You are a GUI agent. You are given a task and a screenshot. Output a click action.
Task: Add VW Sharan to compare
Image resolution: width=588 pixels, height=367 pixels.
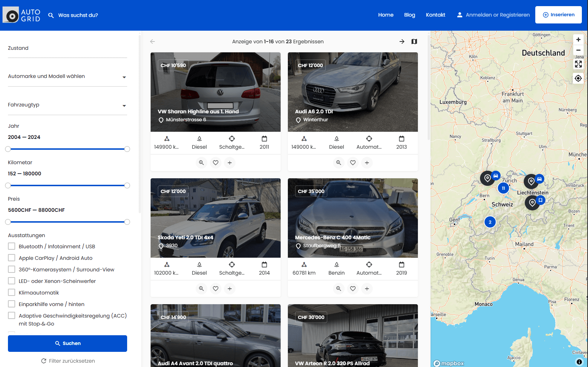pos(230,163)
